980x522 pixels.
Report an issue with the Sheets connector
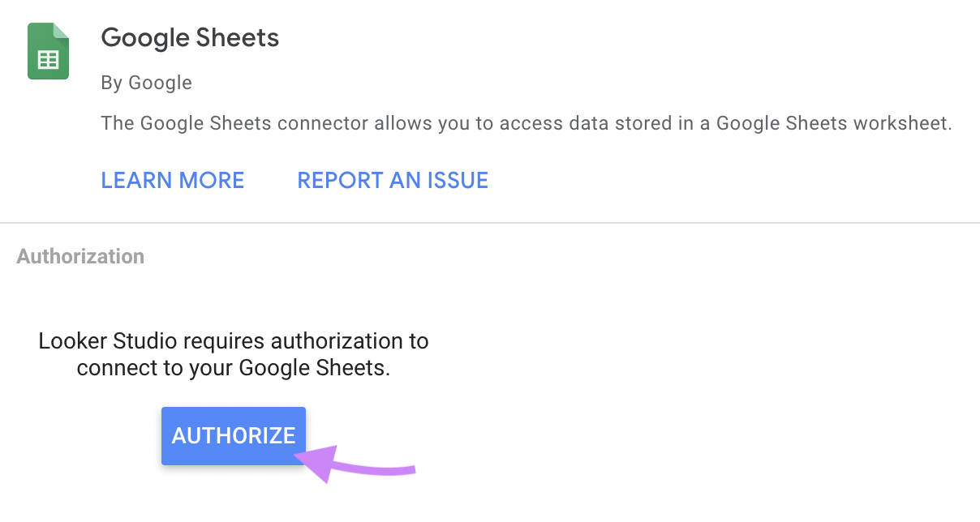click(393, 180)
